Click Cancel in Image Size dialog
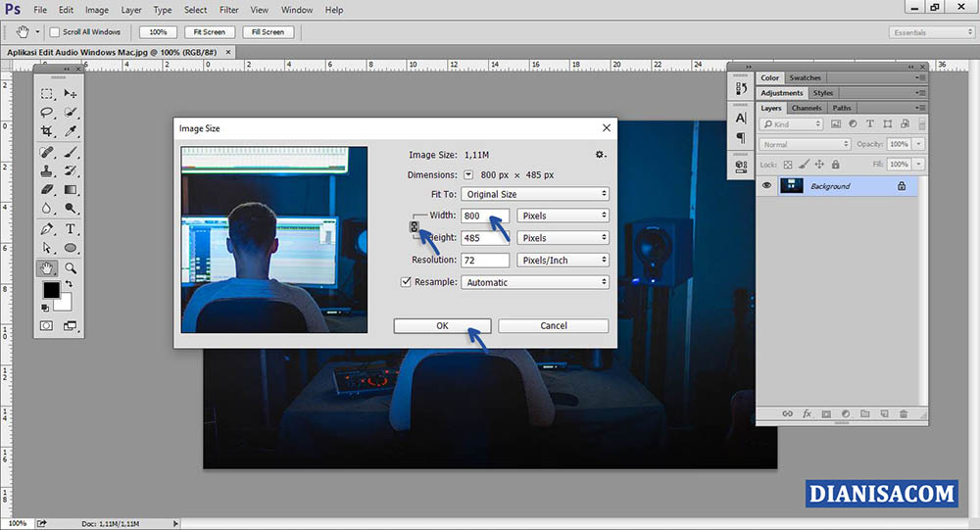The width and height of the screenshot is (980, 530). click(x=553, y=325)
